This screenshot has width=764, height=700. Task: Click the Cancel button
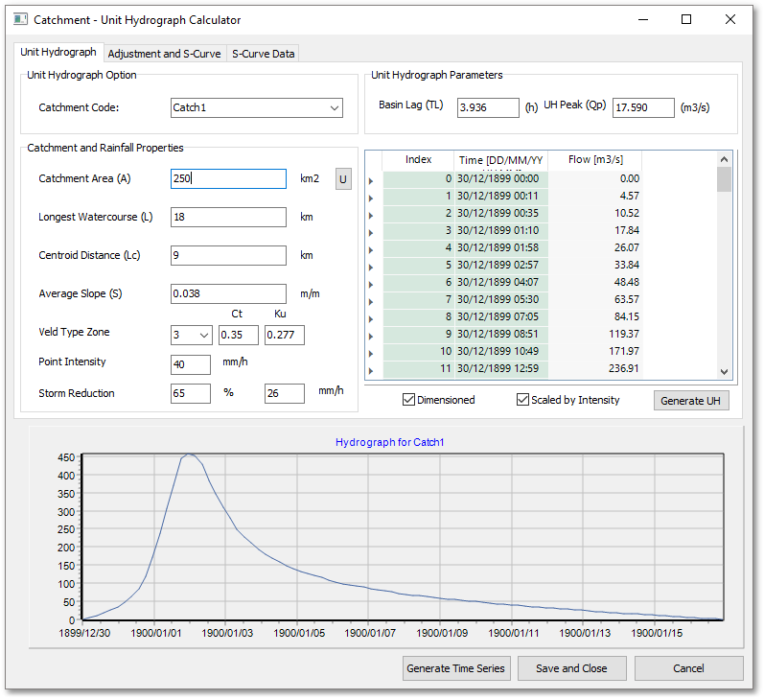[688, 668]
